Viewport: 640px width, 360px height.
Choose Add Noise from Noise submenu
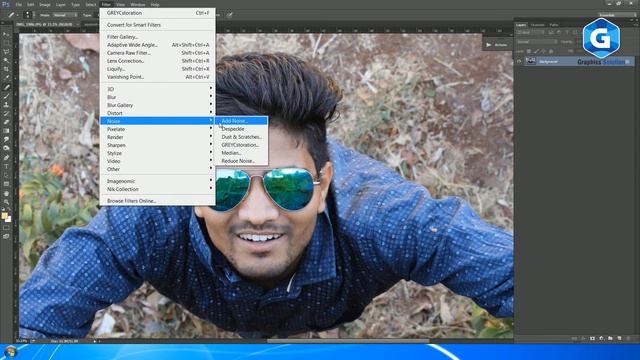pyautogui.click(x=242, y=121)
